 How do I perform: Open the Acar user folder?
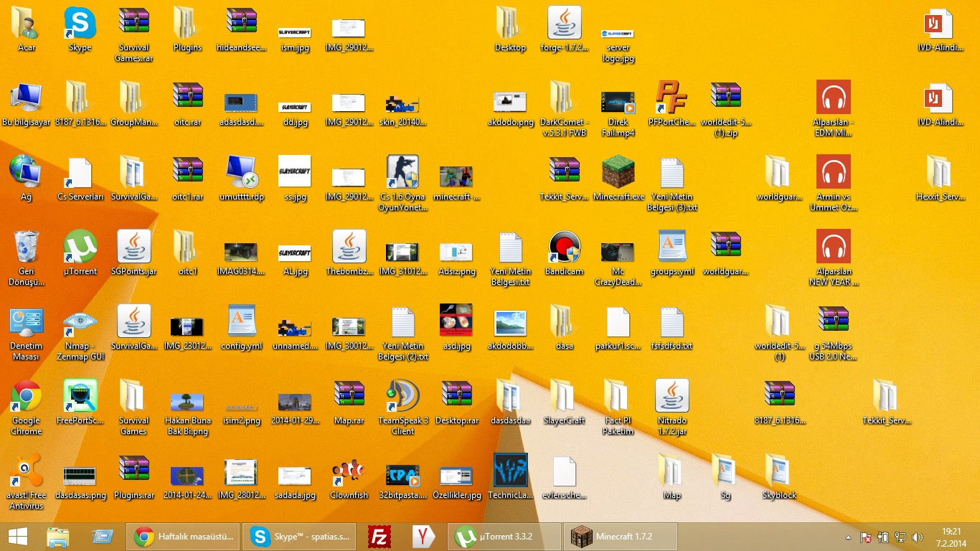(x=27, y=30)
